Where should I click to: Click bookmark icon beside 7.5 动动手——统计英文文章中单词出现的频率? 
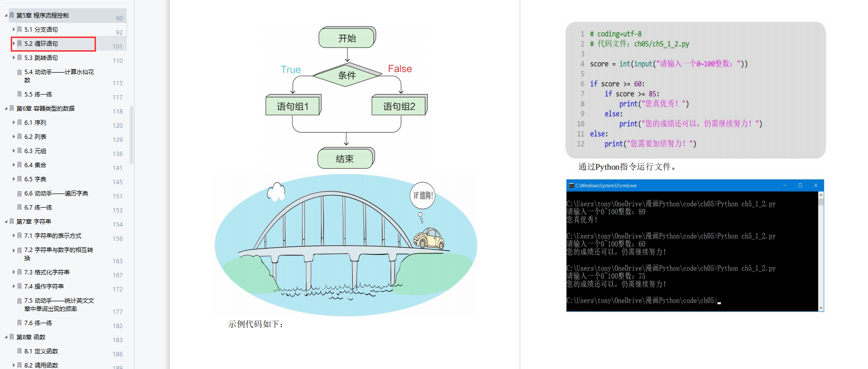19,301
